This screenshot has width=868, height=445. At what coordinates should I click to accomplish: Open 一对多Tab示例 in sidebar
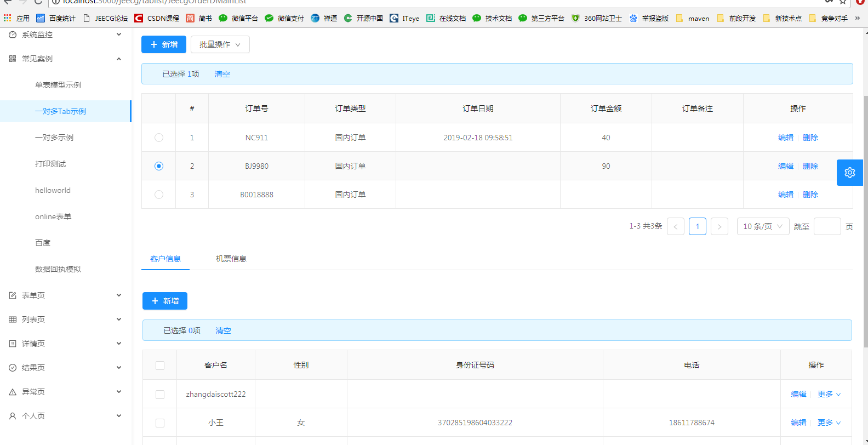tap(66, 111)
